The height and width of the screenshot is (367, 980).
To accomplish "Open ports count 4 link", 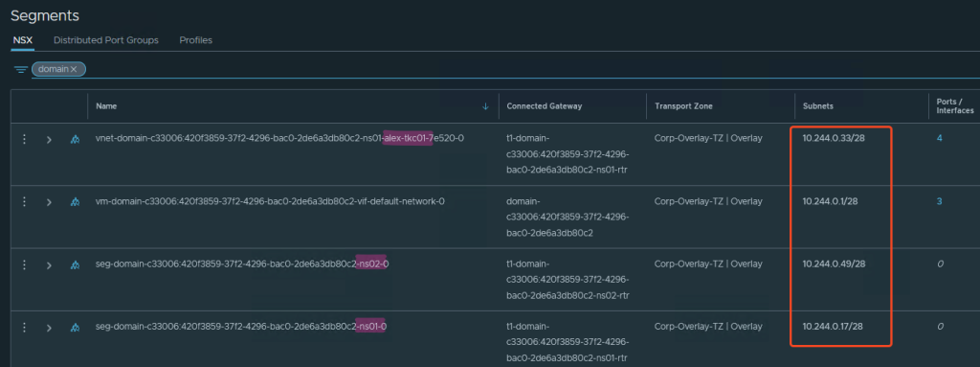I will (940, 138).
